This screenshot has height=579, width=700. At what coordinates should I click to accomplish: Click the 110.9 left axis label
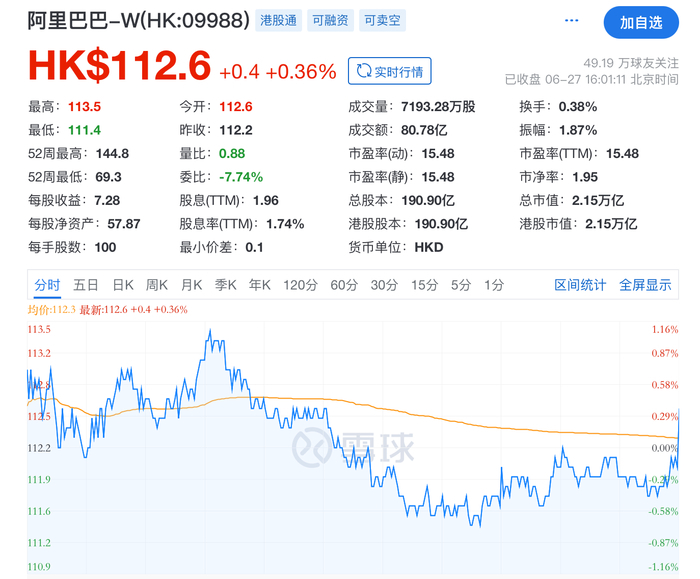39,567
